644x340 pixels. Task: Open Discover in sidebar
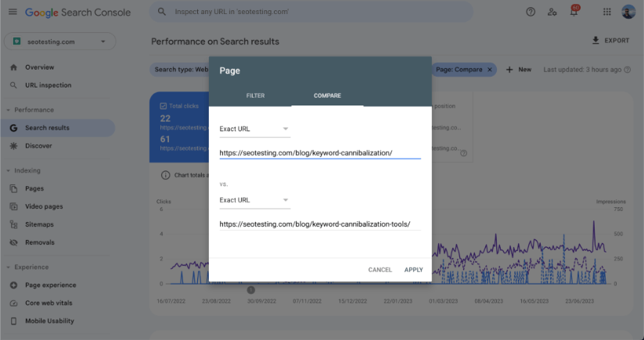[38, 146]
